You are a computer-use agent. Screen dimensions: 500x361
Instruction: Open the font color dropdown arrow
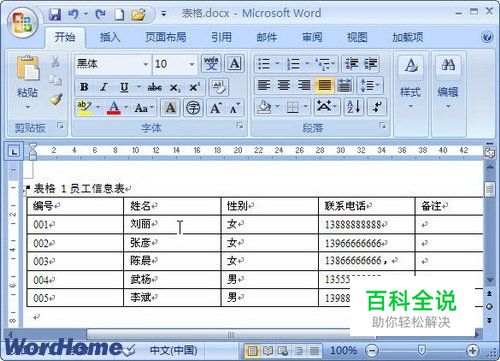click(x=126, y=107)
